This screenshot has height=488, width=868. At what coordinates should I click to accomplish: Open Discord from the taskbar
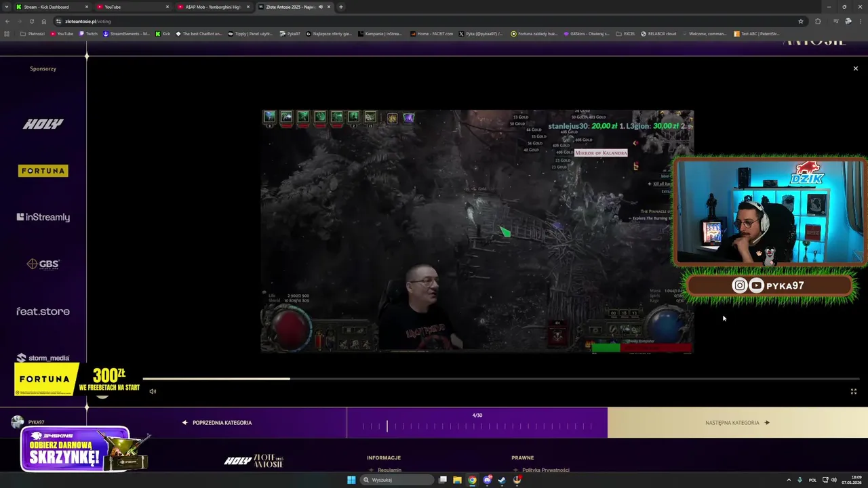tap(487, 480)
